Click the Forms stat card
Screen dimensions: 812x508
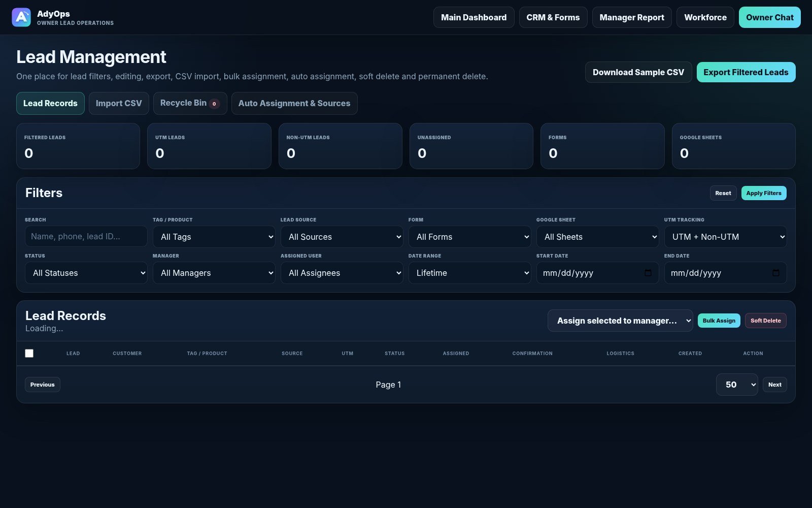[602, 146]
